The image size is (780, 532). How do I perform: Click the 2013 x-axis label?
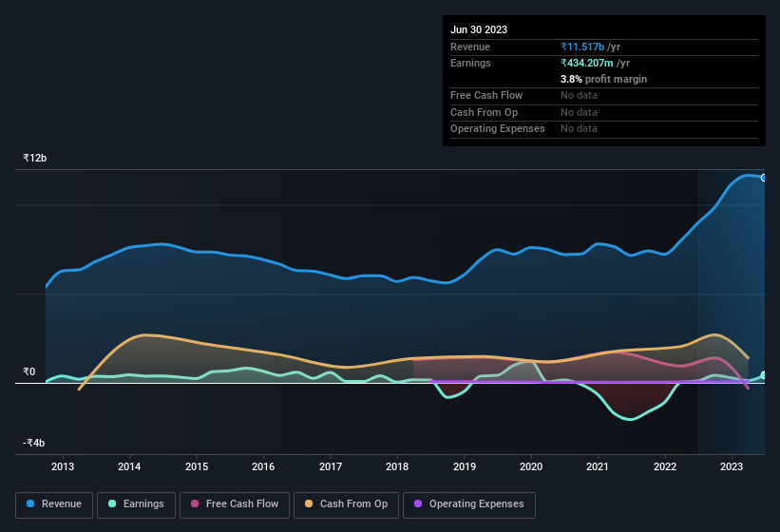[x=63, y=466]
